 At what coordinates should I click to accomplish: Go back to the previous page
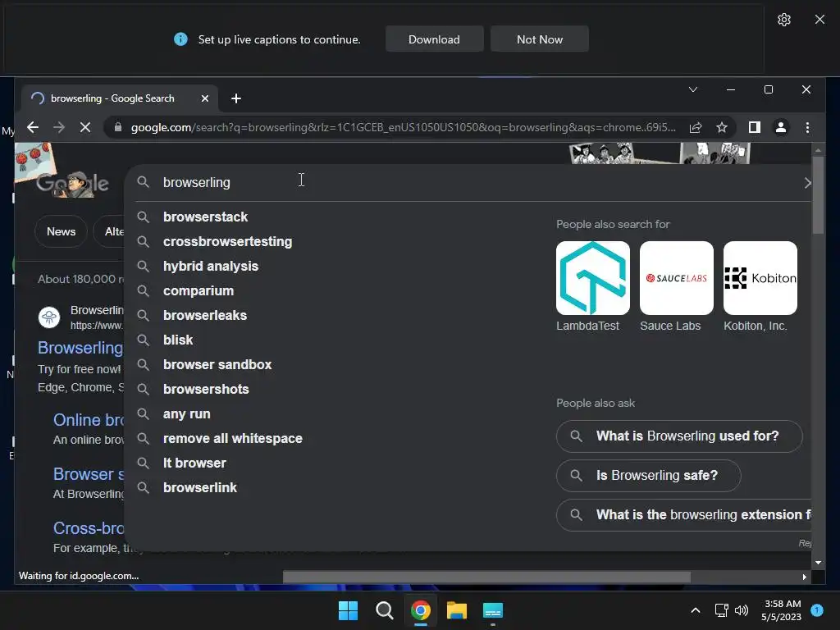click(33, 127)
